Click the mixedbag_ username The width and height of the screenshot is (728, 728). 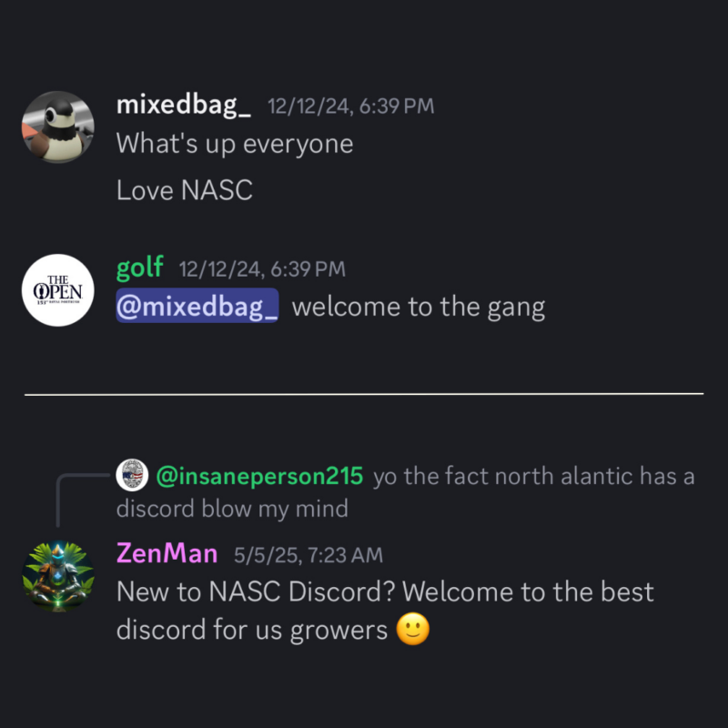[x=184, y=106]
